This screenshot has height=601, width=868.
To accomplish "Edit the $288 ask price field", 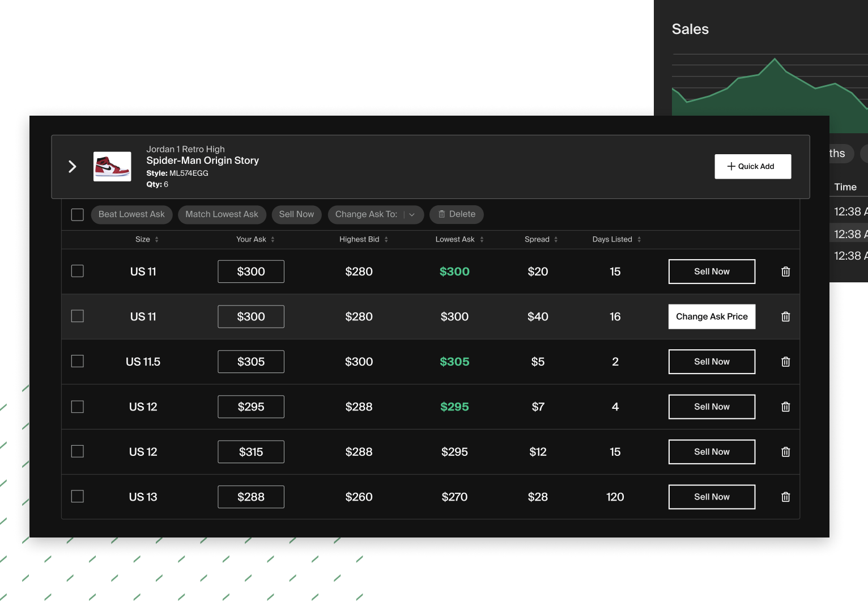I will (x=251, y=497).
